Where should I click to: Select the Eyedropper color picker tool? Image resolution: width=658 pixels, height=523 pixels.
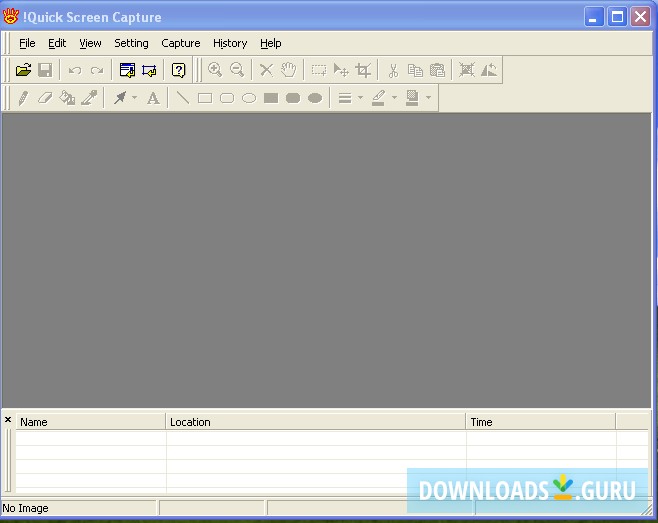click(x=89, y=98)
